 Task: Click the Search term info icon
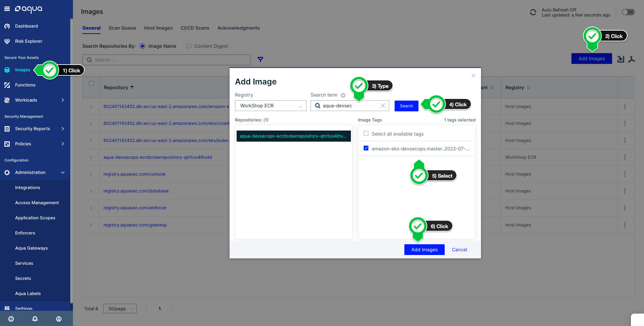(343, 95)
